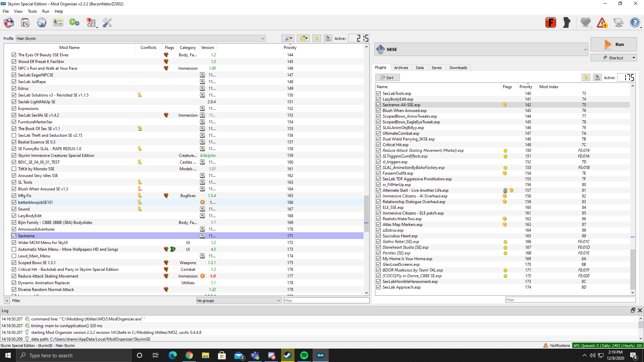
Task: Open the View menu
Action: (18, 11)
